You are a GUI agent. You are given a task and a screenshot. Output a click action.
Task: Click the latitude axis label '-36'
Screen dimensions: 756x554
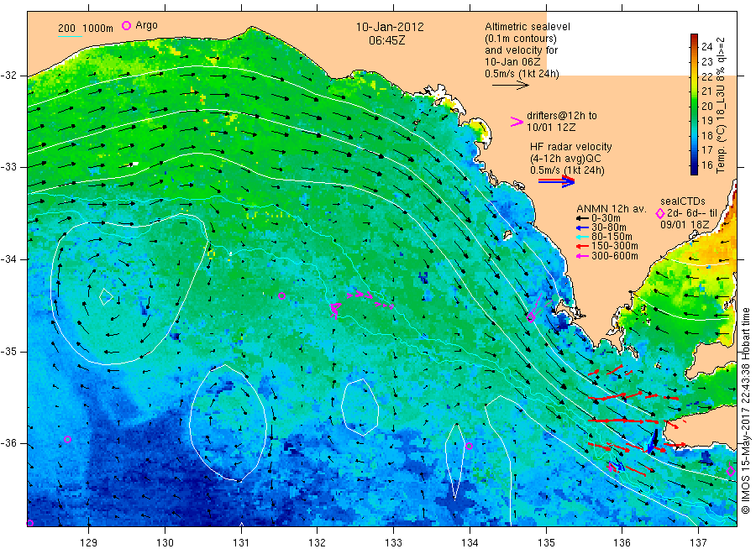(x=9, y=443)
